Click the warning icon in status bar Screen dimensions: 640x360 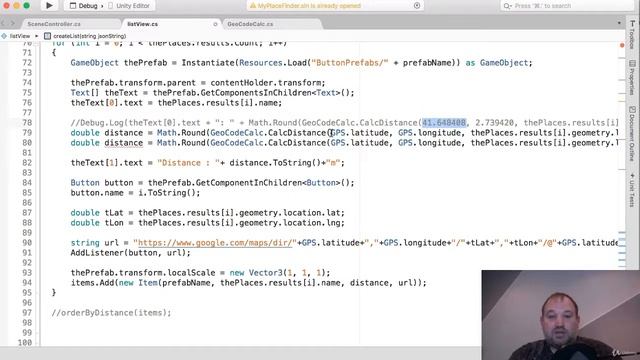click(x=253, y=6)
